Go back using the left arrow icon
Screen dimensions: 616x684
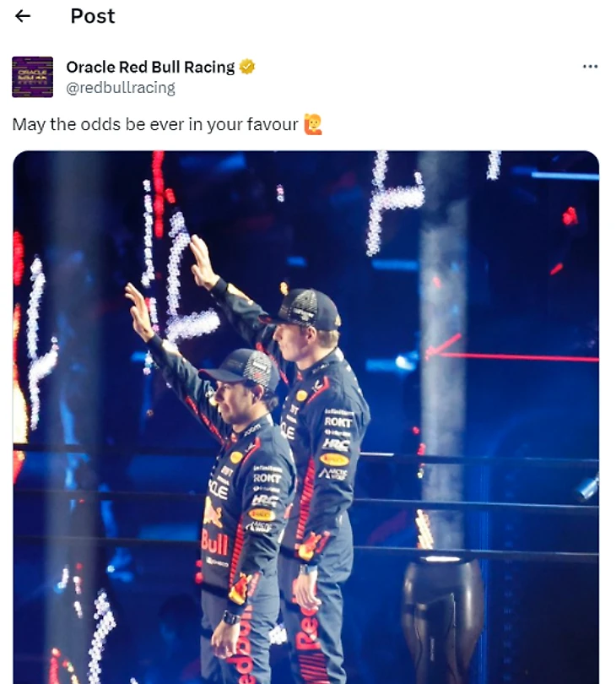[x=23, y=16]
